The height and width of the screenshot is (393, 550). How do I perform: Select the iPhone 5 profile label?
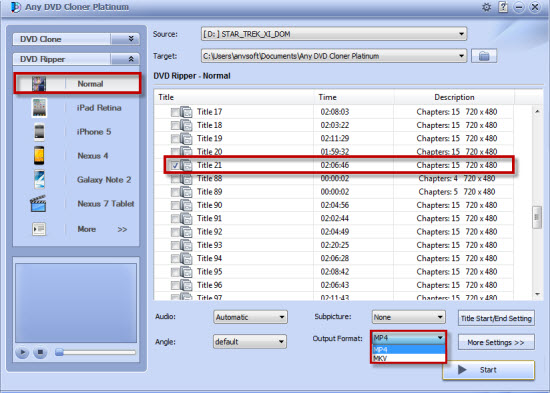[94, 132]
